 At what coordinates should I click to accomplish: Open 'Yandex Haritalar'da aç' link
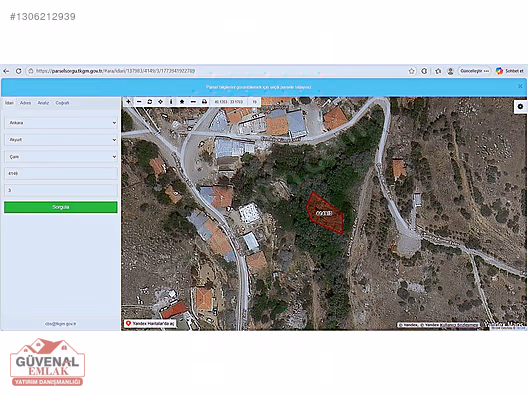[x=150, y=324]
